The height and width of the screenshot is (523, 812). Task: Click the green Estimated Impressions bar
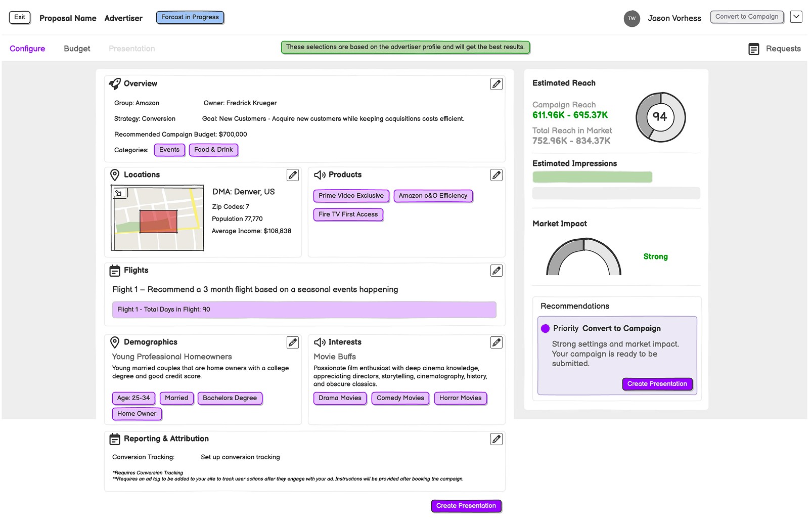(592, 177)
